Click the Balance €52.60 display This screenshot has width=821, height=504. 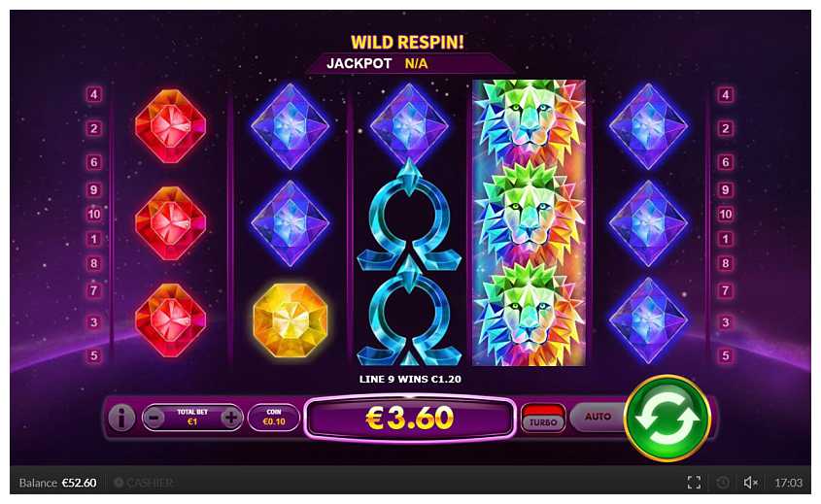click(x=57, y=483)
